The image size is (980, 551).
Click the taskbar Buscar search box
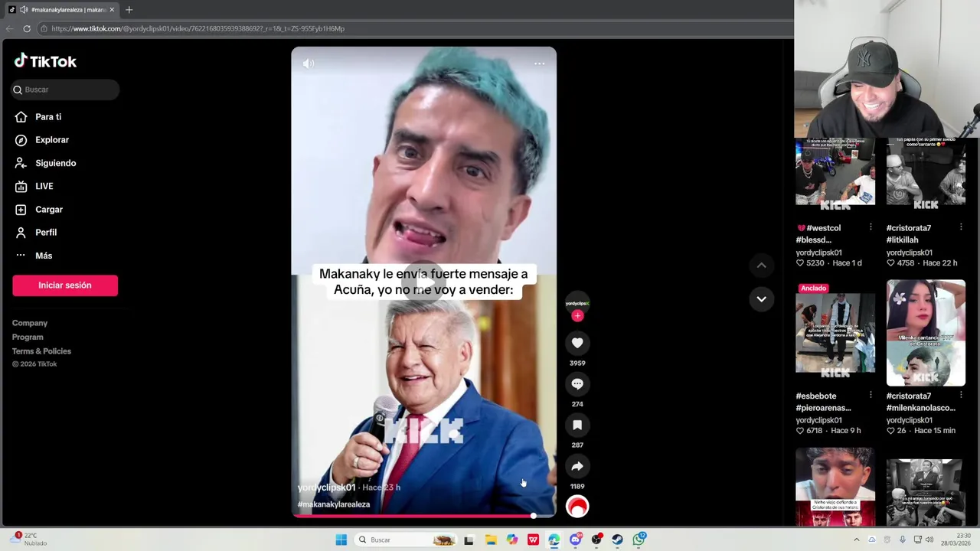406,540
